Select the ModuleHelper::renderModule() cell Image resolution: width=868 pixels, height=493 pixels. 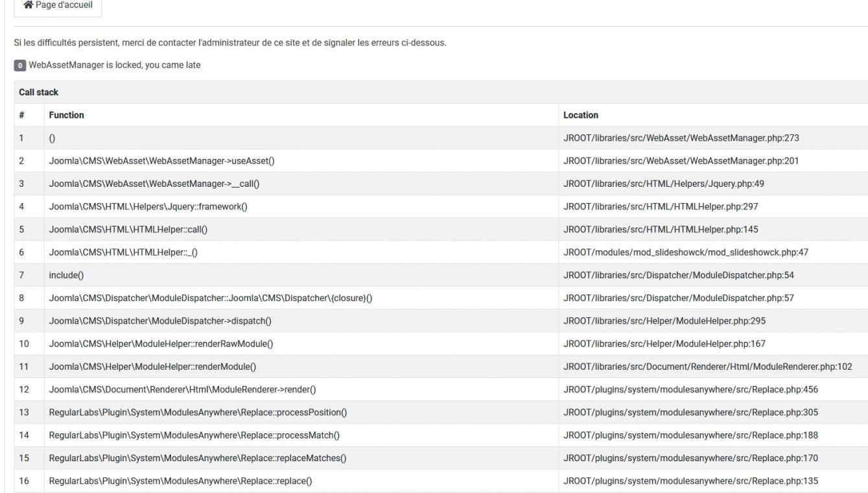point(300,367)
